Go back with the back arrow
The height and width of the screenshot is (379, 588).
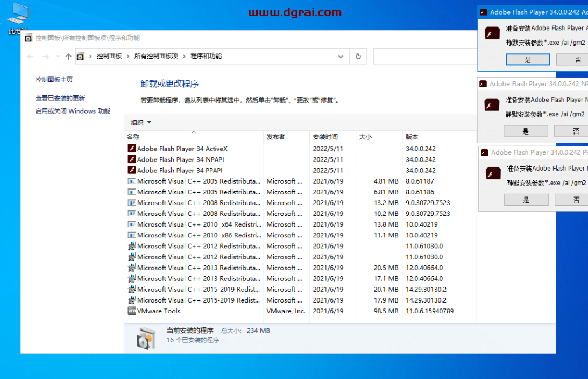click(31, 57)
